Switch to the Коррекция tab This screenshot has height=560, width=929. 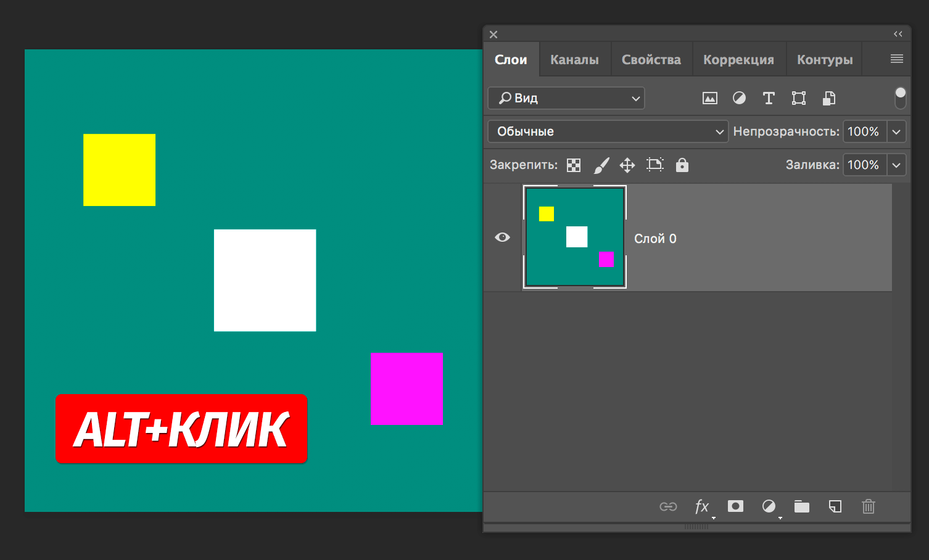(739, 59)
